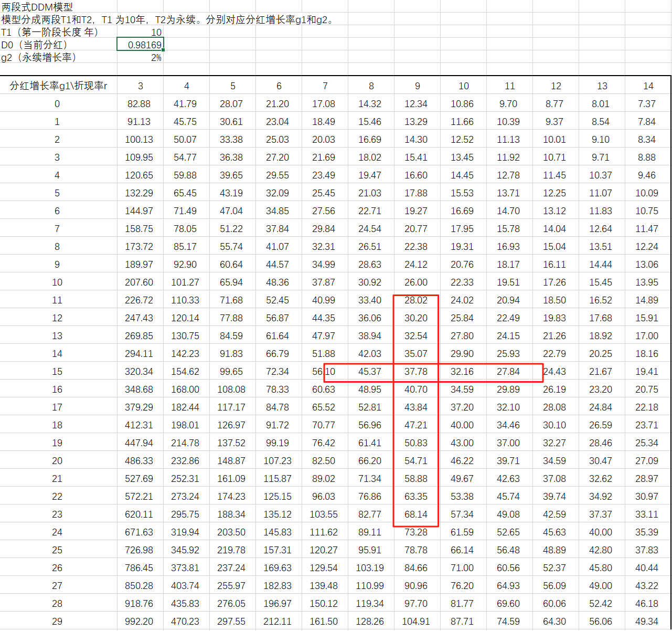Screen dimensions: 672x631
Task: Click cell 29.84 at g1 7, r 7
Action: pos(325,228)
